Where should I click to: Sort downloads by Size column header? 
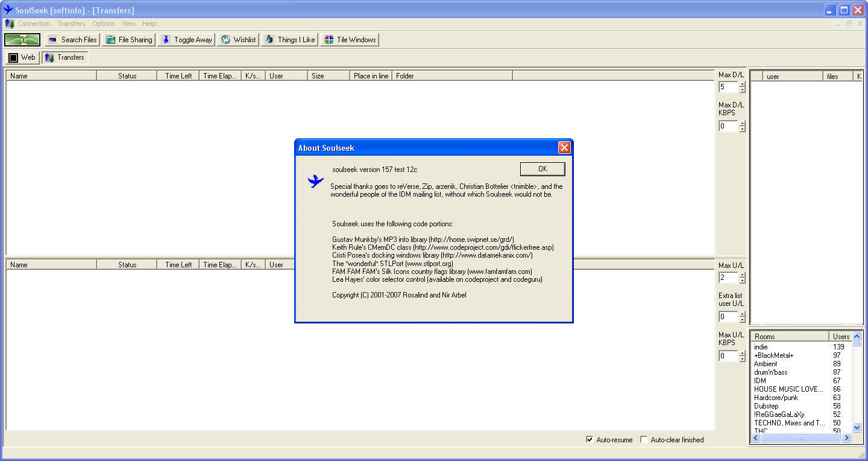point(329,75)
